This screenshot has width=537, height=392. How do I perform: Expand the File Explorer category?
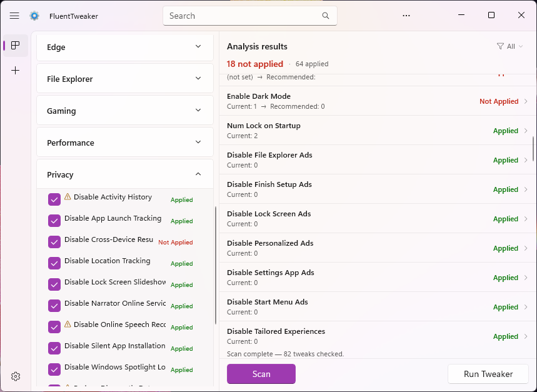[x=125, y=79]
